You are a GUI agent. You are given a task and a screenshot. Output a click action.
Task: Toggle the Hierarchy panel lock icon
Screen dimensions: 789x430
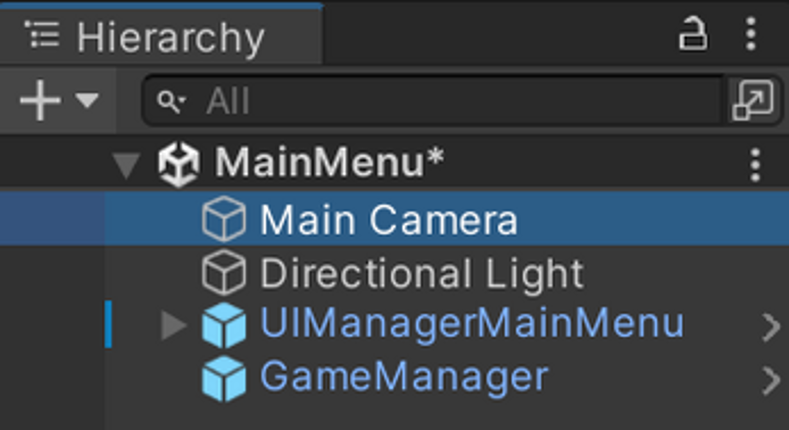[692, 34]
